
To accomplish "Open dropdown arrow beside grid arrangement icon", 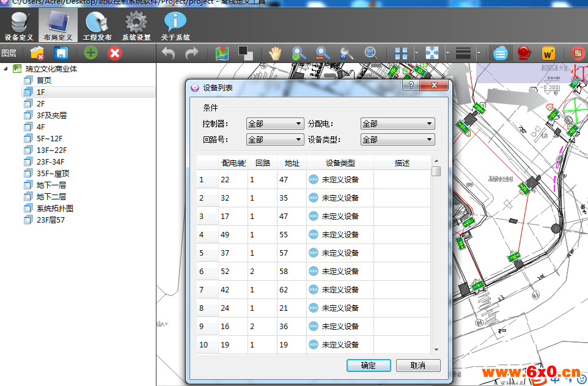I will (x=416, y=53).
